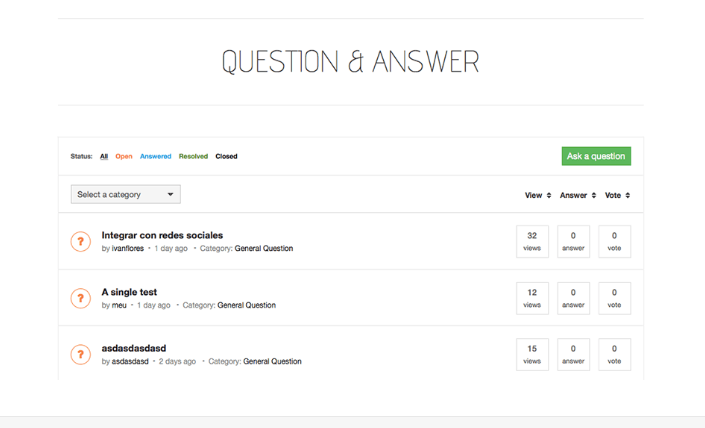Click the question mark icon beside Integrar con redes sociales
705x428 pixels.
(80, 241)
